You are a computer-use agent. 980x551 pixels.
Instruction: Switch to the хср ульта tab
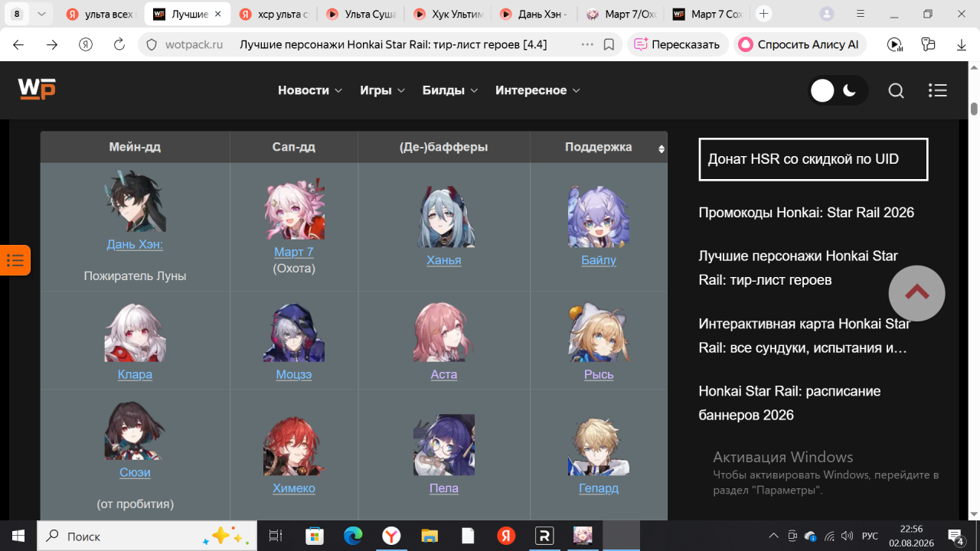click(x=273, y=14)
